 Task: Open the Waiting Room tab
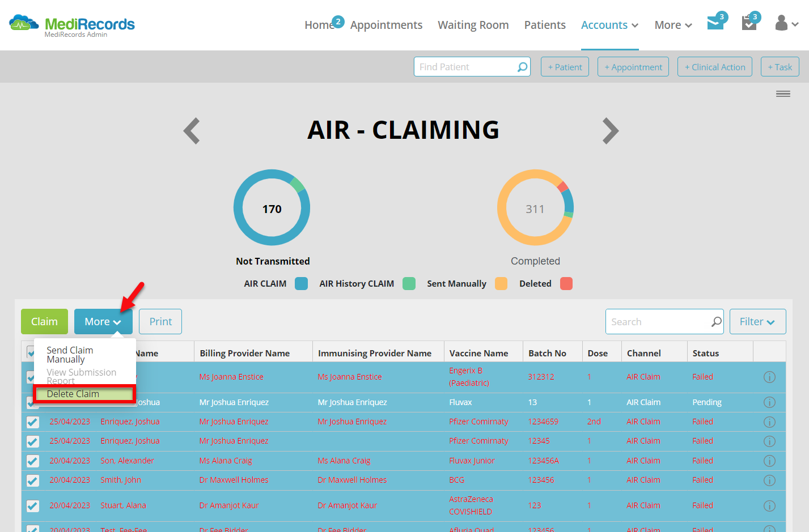473,25
